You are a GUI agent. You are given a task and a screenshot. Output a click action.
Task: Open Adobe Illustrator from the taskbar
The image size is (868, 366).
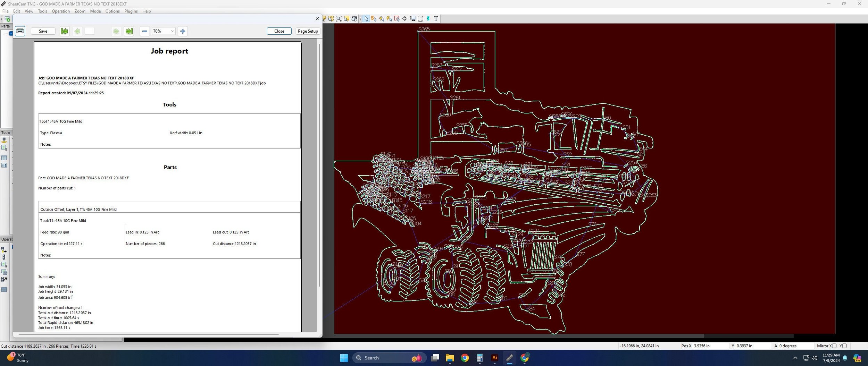(494, 358)
